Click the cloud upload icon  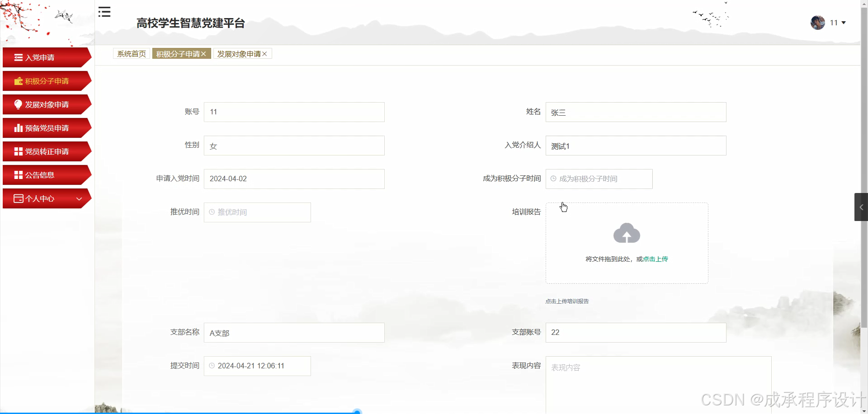click(x=627, y=233)
